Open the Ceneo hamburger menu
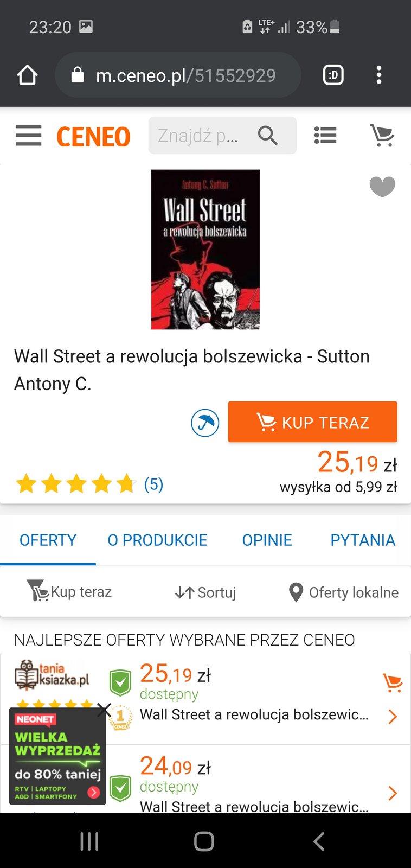411x868 pixels. [x=28, y=135]
